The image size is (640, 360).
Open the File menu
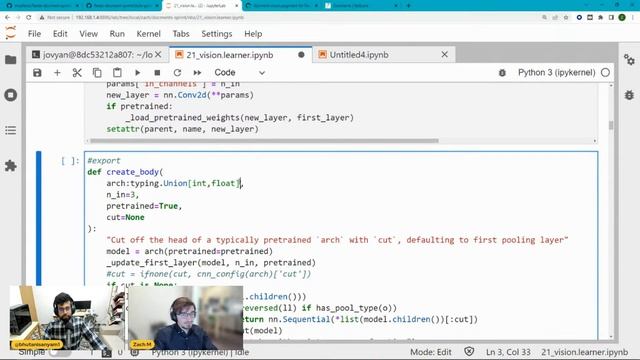(34, 34)
